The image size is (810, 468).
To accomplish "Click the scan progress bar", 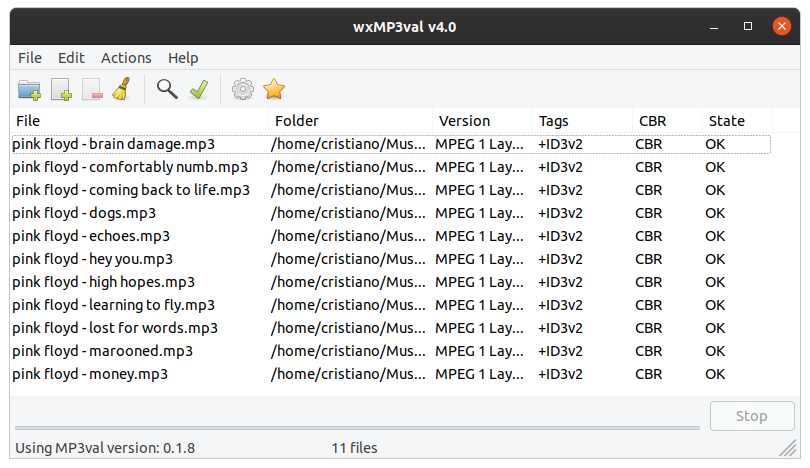I will coord(357,428).
